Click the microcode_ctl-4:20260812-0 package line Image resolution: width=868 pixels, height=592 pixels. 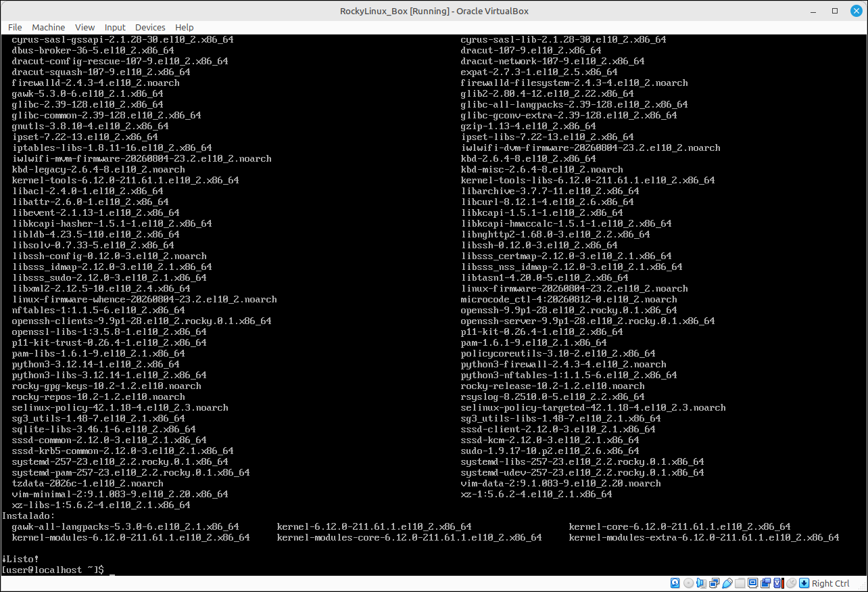[569, 299]
